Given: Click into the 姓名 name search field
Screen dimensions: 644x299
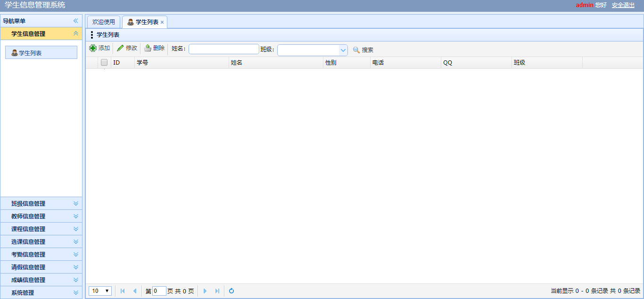Looking at the screenshot, I should coord(224,49).
